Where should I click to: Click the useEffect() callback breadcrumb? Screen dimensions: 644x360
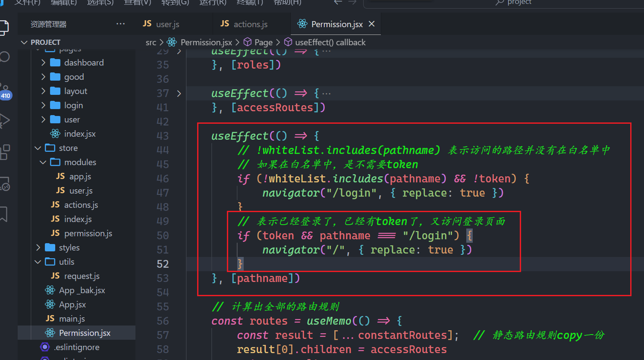(330, 42)
